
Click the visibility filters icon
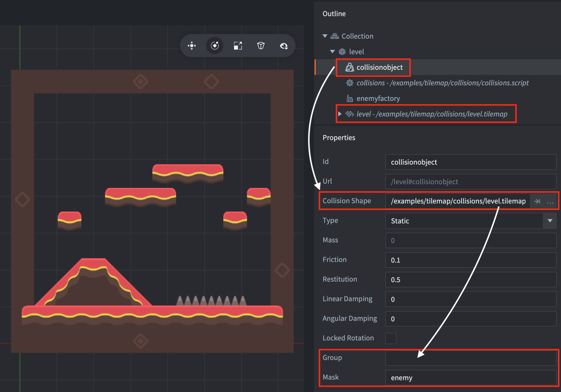click(284, 46)
